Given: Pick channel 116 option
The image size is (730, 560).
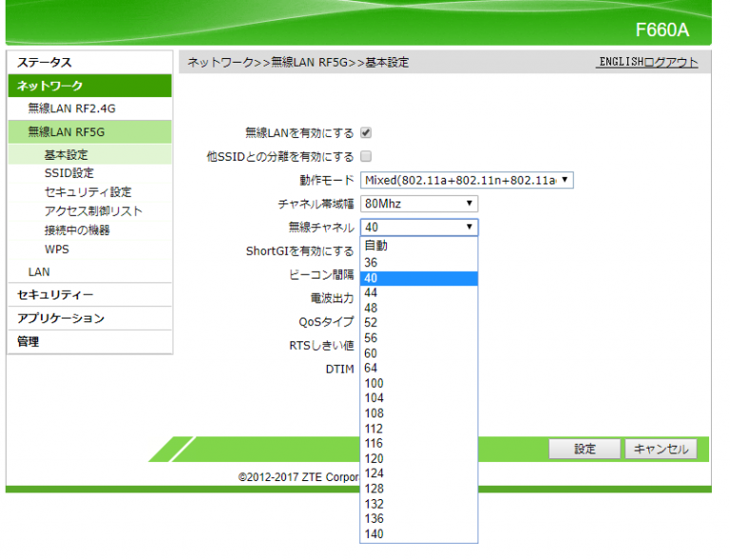Looking at the screenshot, I should pos(418,443).
